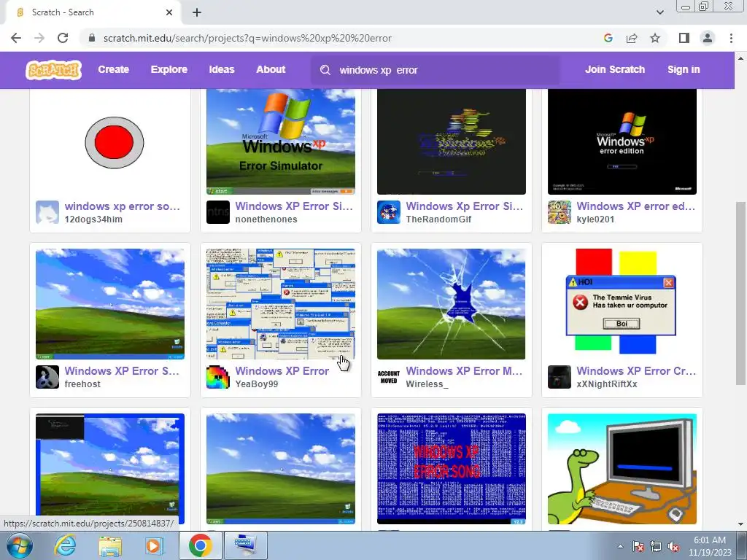Click red button project thumbnail

tap(110, 142)
